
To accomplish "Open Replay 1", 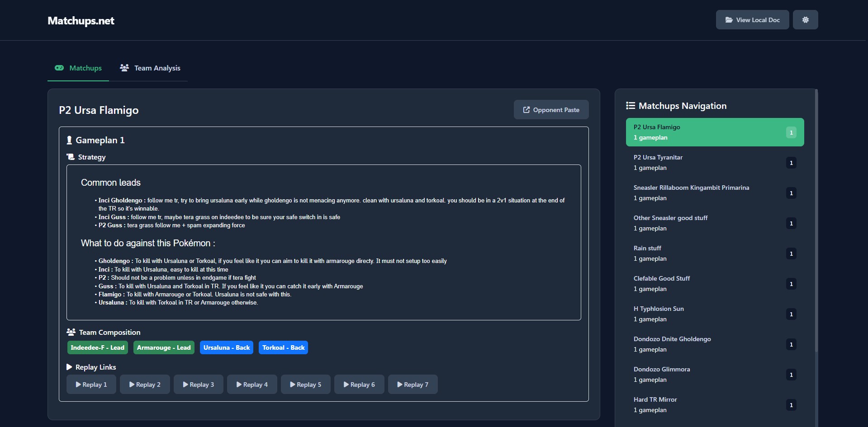I will tap(91, 385).
